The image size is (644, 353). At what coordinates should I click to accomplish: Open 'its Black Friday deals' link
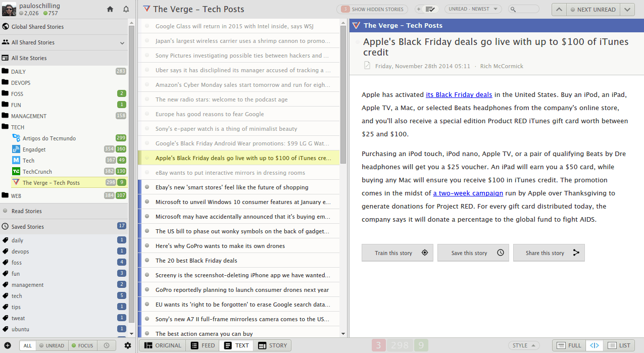tap(459, 94)
